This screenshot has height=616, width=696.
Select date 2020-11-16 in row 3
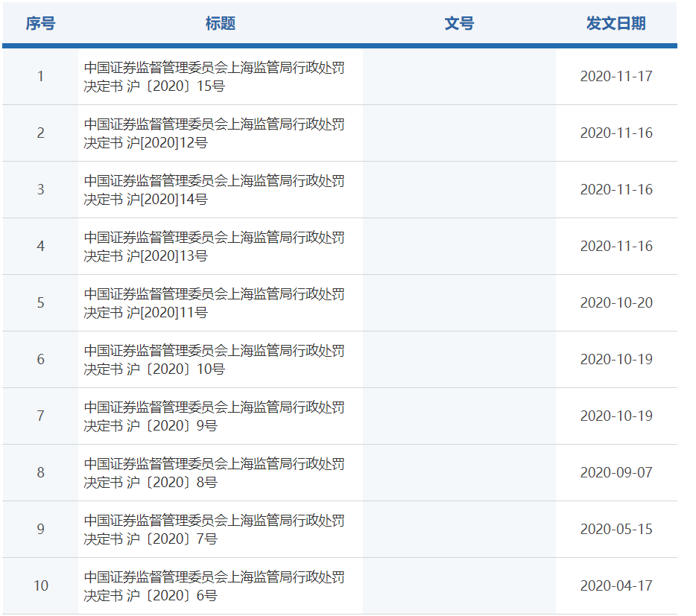pyautogui.click(x=616, y=189)
